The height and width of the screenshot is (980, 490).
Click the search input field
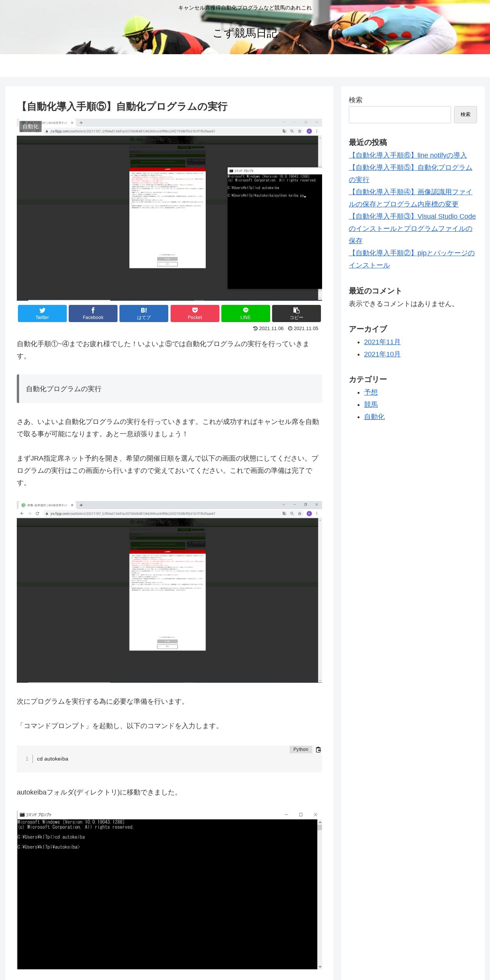pos(400,114)
